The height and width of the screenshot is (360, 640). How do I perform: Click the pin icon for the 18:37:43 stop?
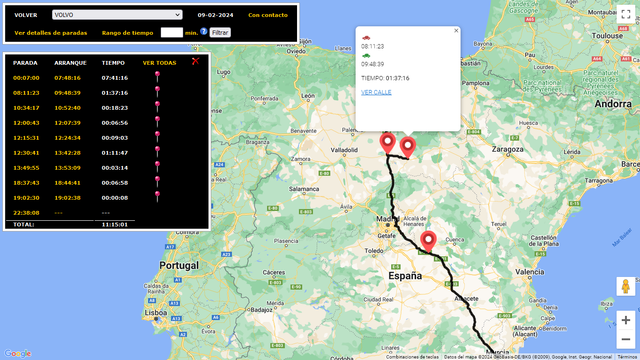click(157, 181)
